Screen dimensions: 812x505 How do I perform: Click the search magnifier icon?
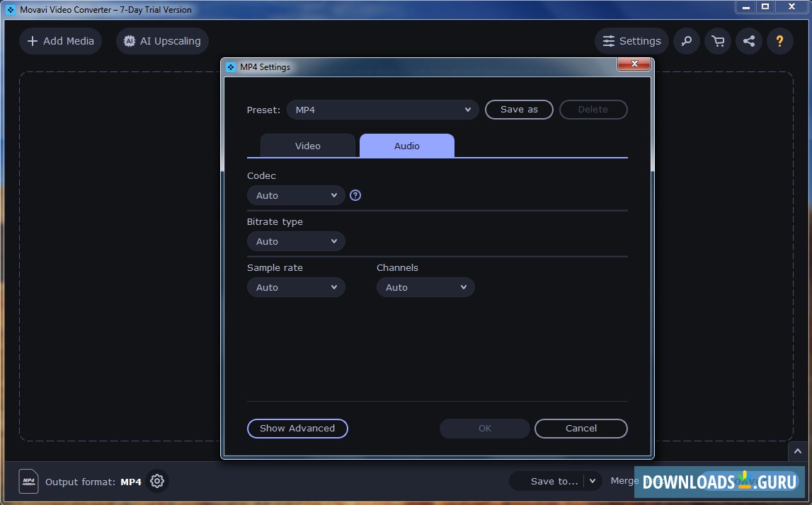[x=687, y=41]
